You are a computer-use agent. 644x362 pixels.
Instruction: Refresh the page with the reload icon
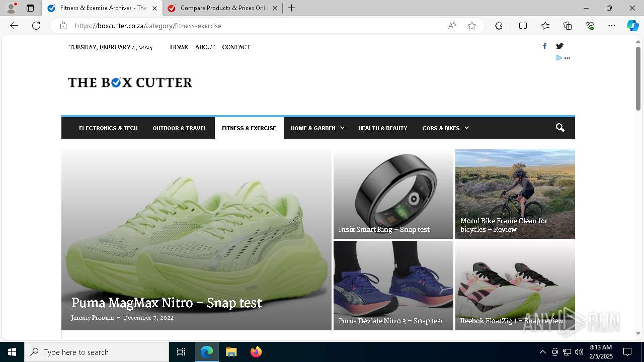click(x=36, y=26)
